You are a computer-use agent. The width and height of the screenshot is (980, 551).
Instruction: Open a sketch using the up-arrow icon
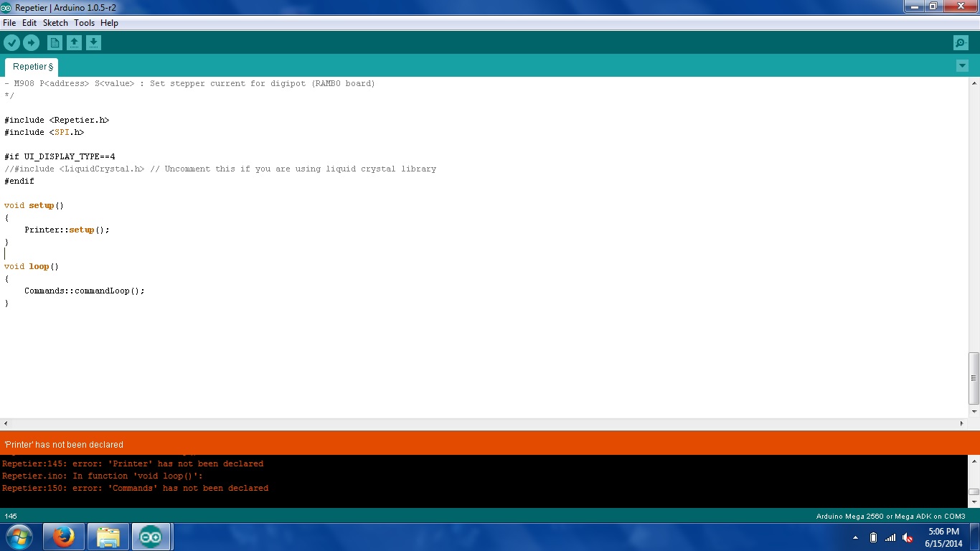[74, 43]
